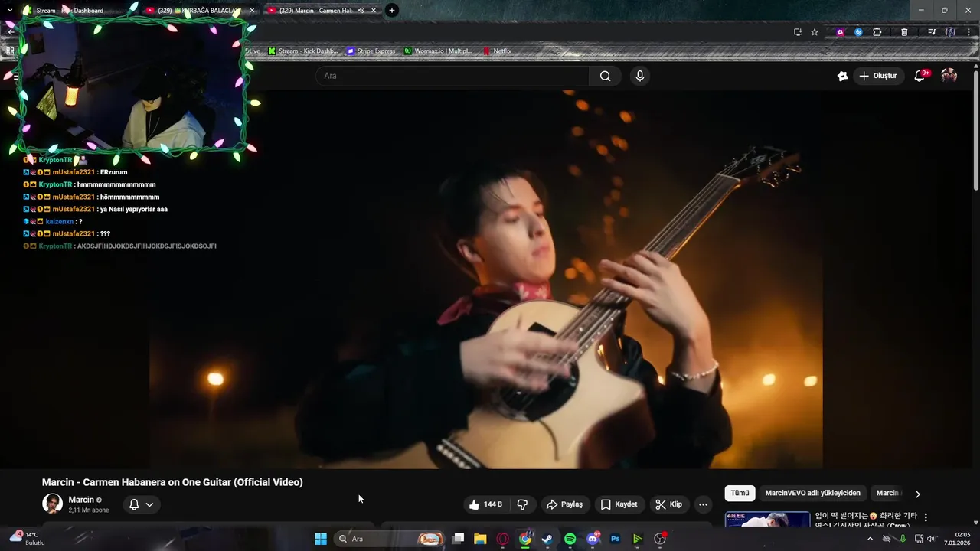The width and height of the screenshot is (980, 551).
Task: Open the more actions three-dot menu
Action: (x=703, y=504)
